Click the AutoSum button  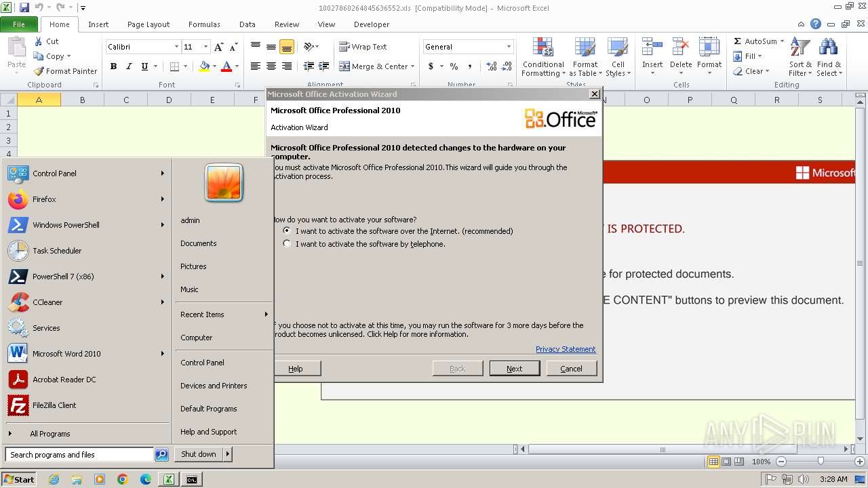755,41
